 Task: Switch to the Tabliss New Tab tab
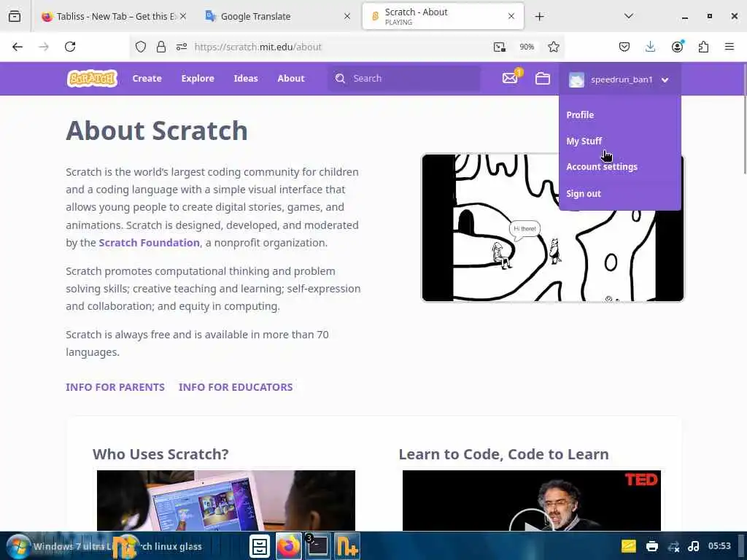point(113,17)
